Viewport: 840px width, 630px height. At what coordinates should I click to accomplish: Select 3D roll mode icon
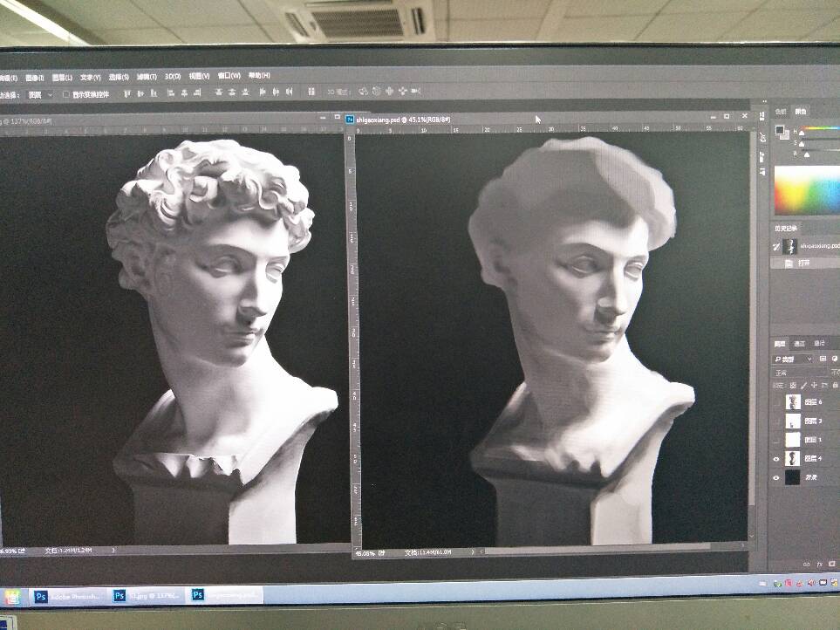376,92
